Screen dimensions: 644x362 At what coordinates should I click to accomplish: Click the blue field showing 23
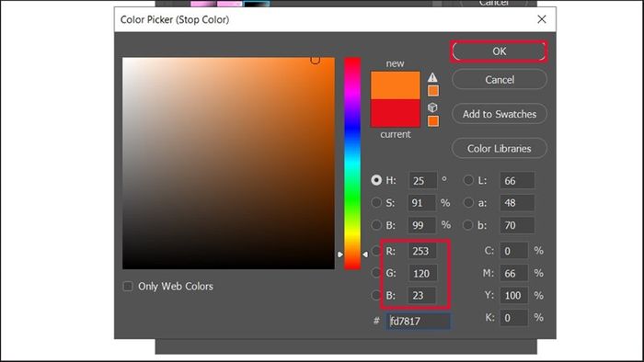click(421, 295)
